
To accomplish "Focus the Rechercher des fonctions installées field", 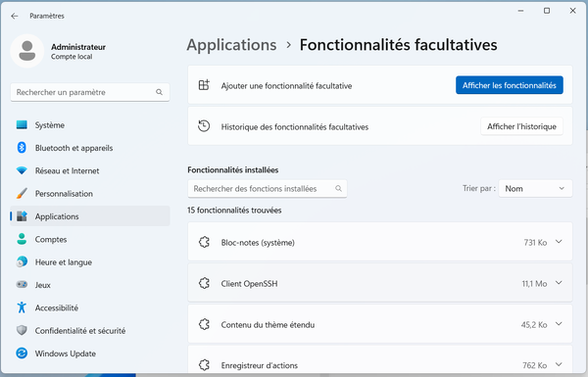I will coord(268,188).
